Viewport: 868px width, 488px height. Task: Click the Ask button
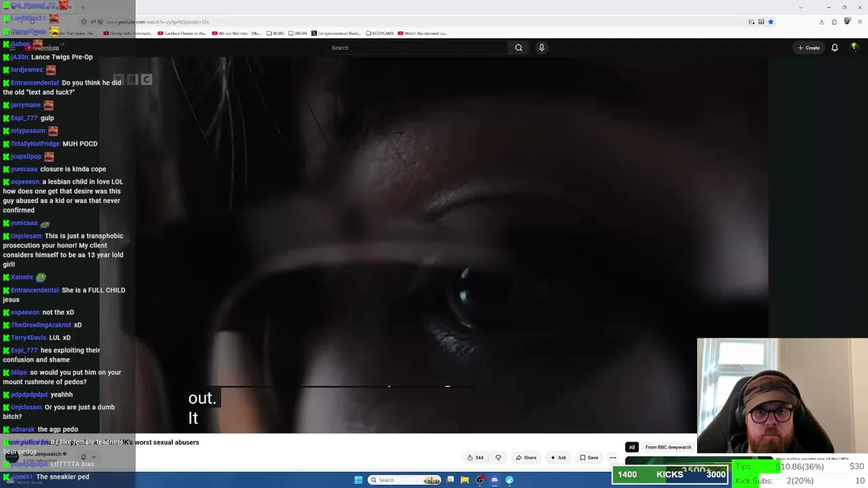coord(558,457)
